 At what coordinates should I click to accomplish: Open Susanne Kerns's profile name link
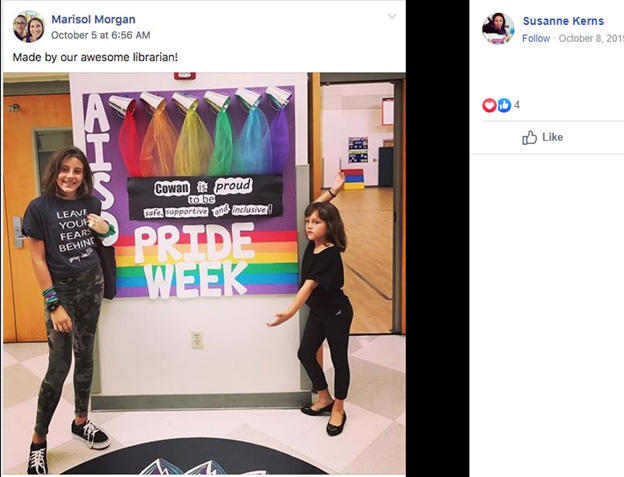pyautogui.click(x=563, y=21)
